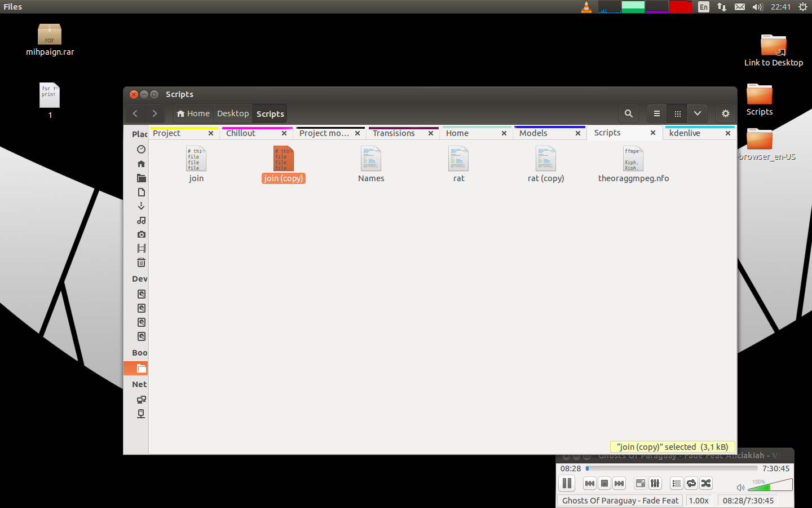Open the Recent files sidebar icon

141,150
